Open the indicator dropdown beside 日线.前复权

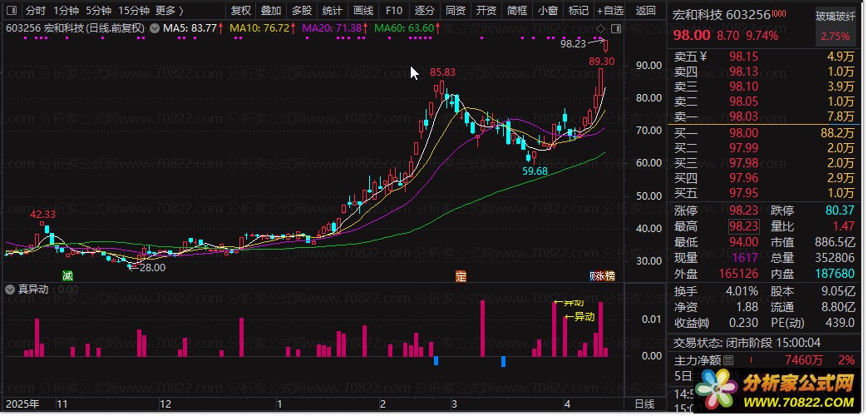click(x=155, y=27)
